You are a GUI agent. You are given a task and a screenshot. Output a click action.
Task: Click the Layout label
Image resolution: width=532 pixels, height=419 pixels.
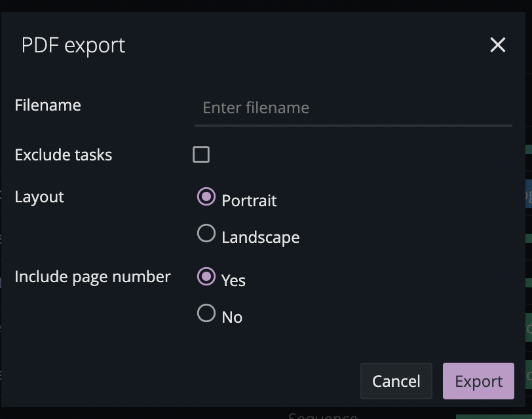[x=39, y=196]
